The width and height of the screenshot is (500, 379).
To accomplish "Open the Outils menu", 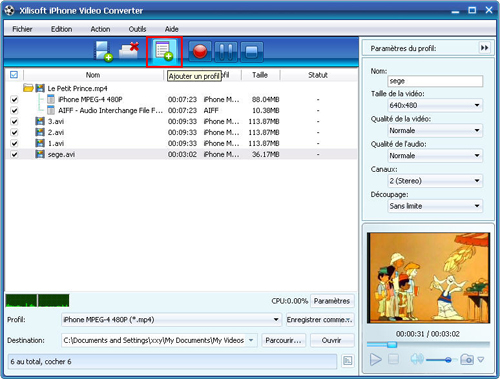I will (137, 29).
